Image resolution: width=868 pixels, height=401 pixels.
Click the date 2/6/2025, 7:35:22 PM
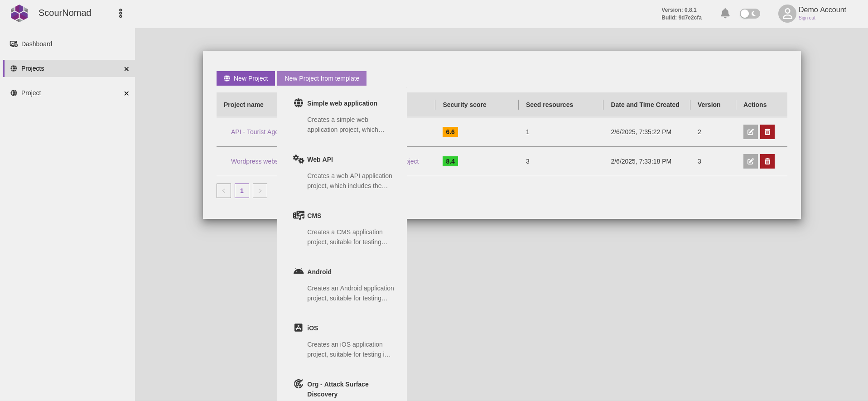(641, 132)
